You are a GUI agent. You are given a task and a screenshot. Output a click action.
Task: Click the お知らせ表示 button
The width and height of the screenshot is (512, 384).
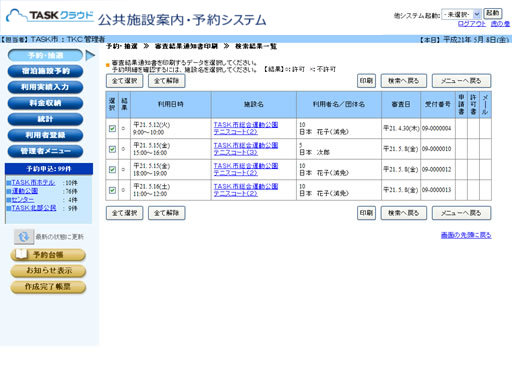pos(48,271)
